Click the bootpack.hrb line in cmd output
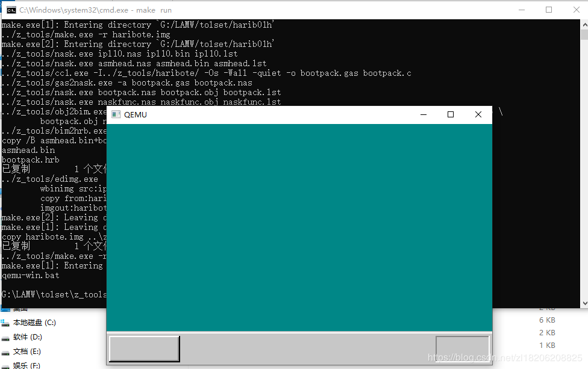This screenshot has width=588, height=369. pyautogui.click(x=30, y=160)
